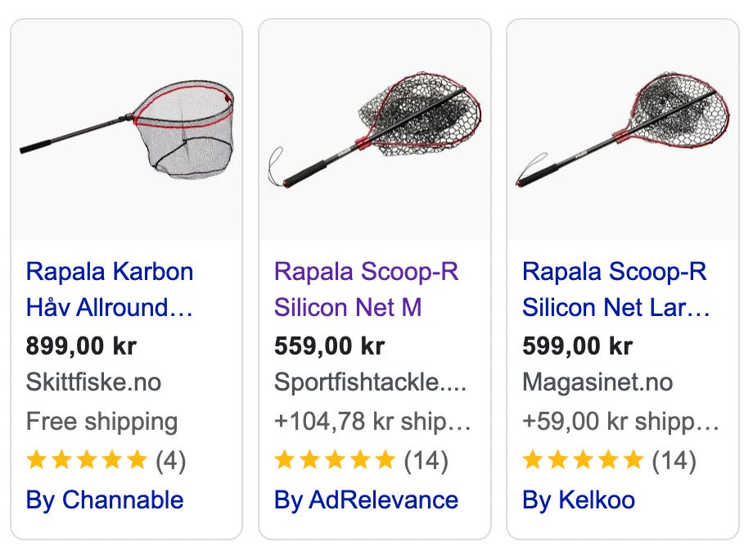Click the Scoop-R Silicon Net M image
This screenshot has width=753, height=560.
coord(375,129)
